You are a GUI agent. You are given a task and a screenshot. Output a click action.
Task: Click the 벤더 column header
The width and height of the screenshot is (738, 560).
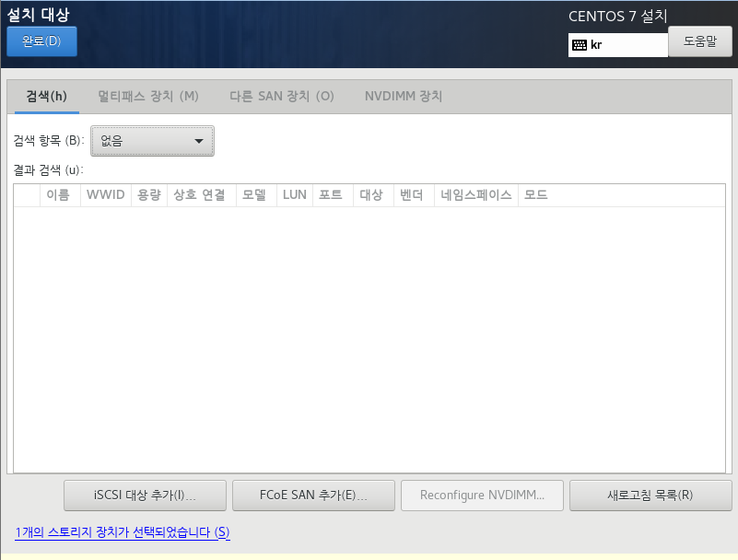click(x=414, y=195)
